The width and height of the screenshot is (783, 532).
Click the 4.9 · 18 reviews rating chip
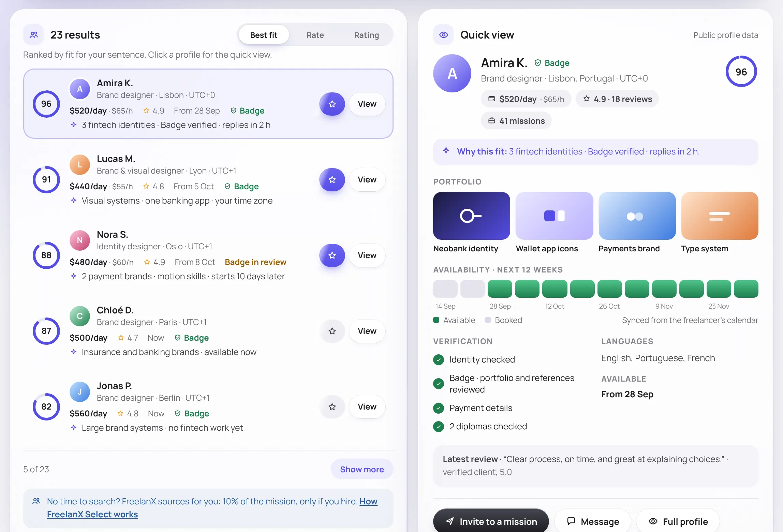point(617,99)
